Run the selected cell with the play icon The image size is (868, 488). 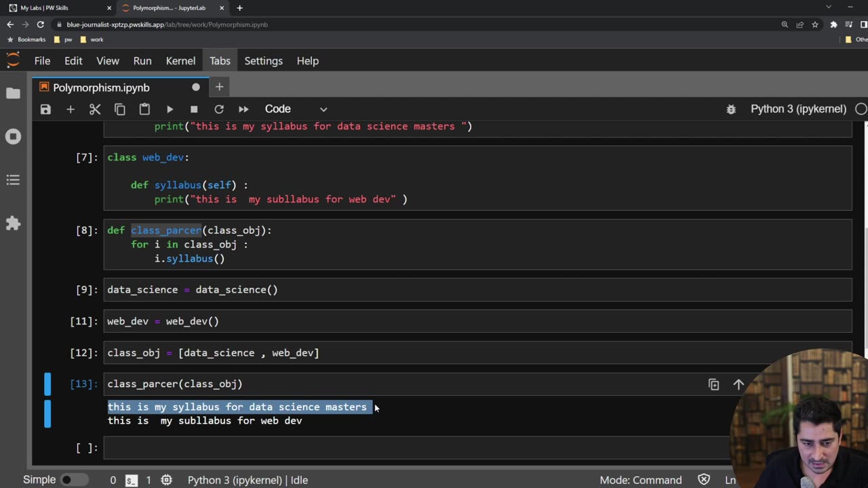tap(170, 109)
